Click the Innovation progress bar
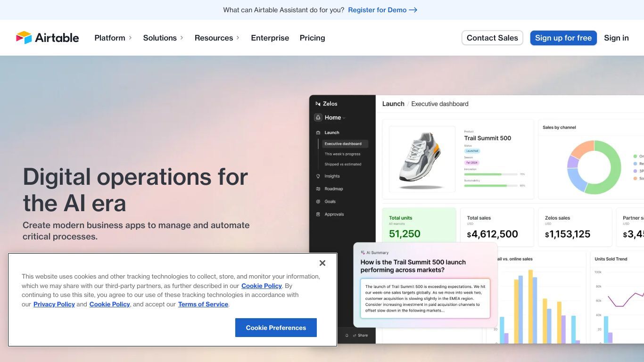Viewport: 644px width, 362px height. pos(490,174)
